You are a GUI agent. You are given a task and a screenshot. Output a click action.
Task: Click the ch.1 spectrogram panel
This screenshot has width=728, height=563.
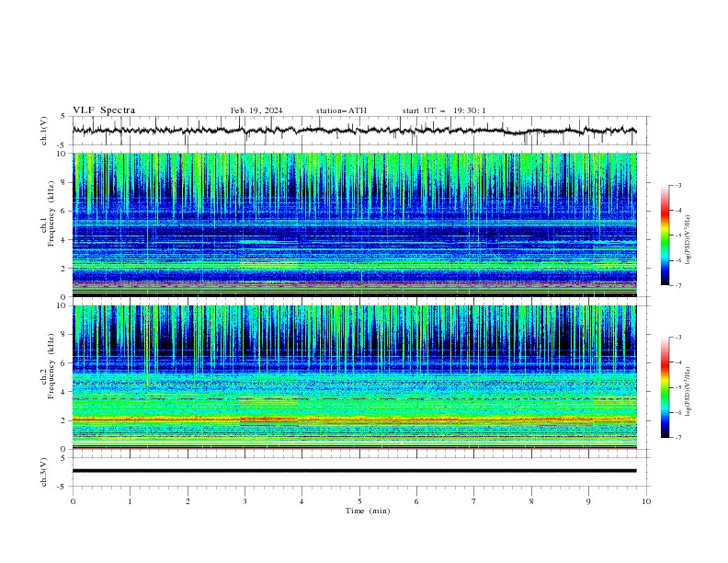click(355, 224)
